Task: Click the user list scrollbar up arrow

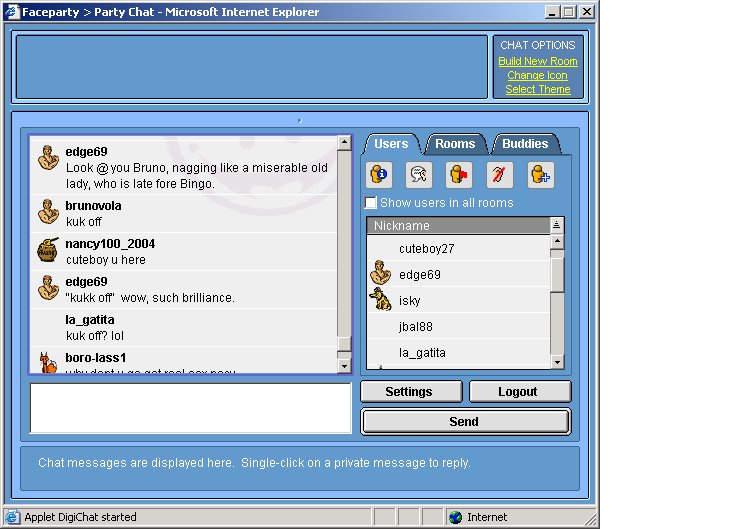Action: pos(557,242)
